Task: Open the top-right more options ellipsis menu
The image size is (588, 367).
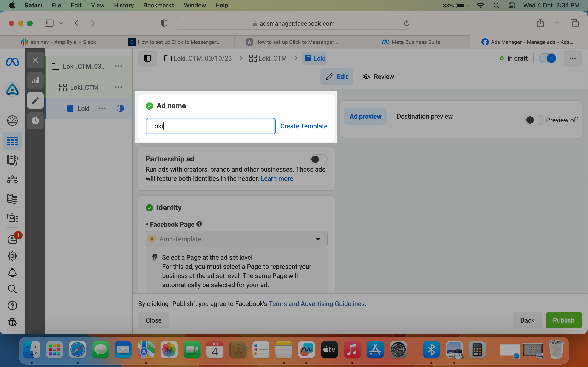Action: [x=573, y=58]
